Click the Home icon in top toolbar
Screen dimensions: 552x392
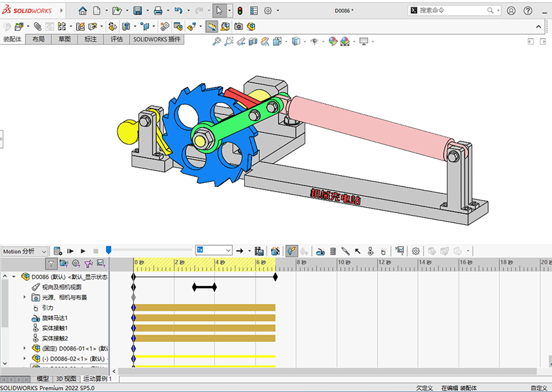click(82, 11)
